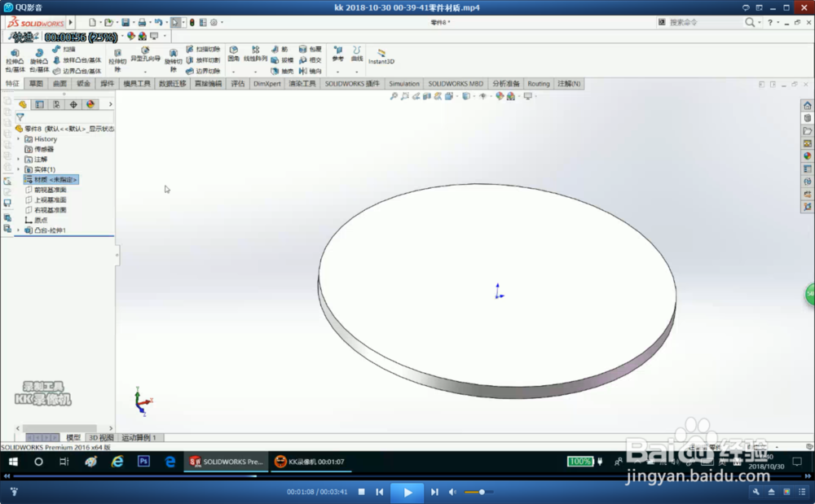
Task: Mute the player volume speaker icon
Action: 452,492
